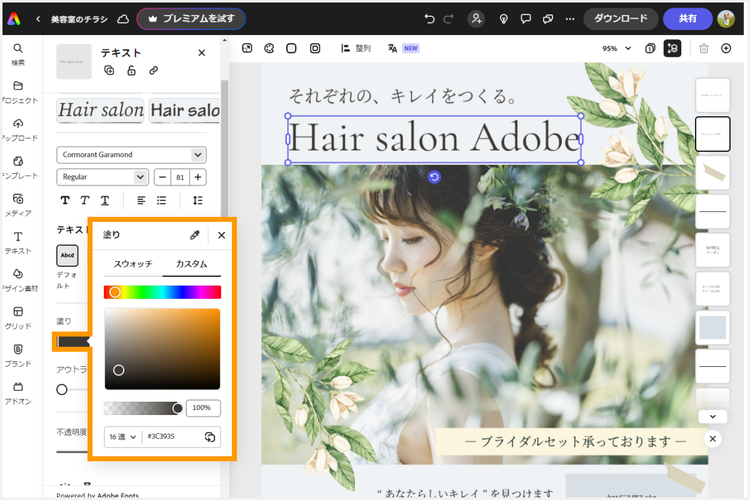This screenshot has width=750, height=500.
Task: Select the serif italic Hair salon style preset
Action: (x=100, y=111)
